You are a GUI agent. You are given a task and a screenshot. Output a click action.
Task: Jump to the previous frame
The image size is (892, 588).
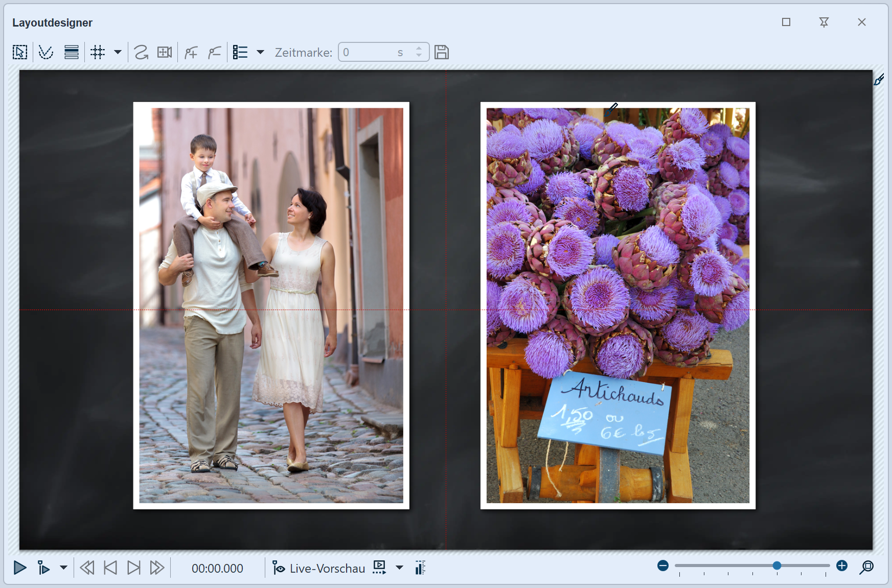point(110,568)
